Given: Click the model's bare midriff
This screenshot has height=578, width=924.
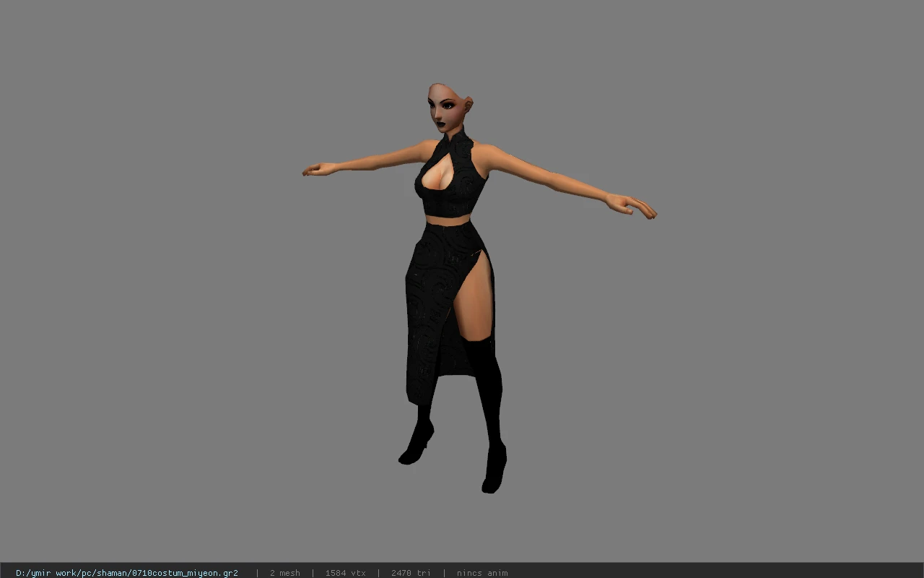Looking at the screenshot, I should coord(449,219).
